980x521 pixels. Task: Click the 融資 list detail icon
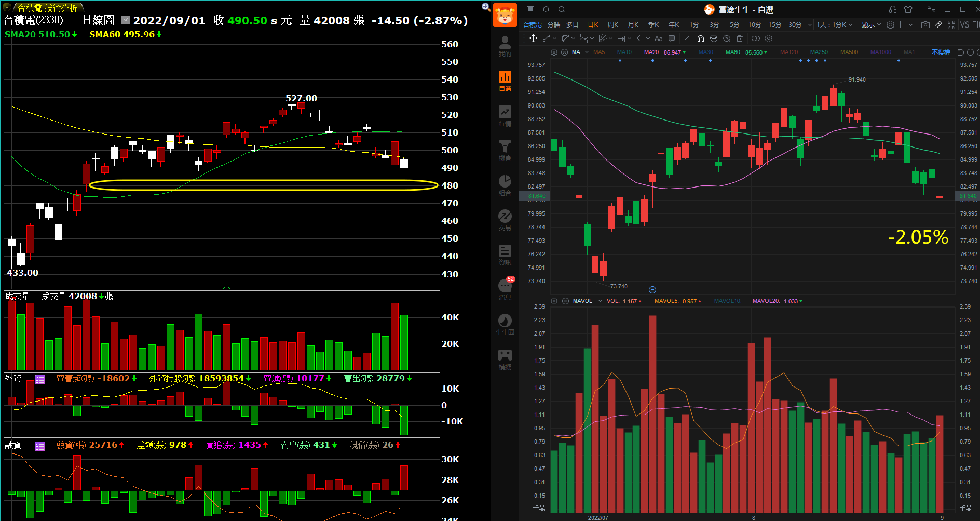(40, 446)
